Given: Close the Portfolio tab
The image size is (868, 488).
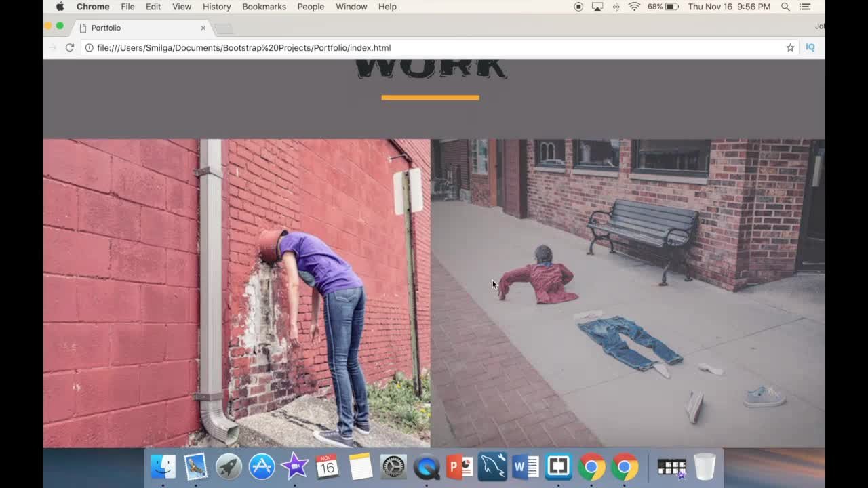Looking at the screenshot, I should tap(203, 28).
